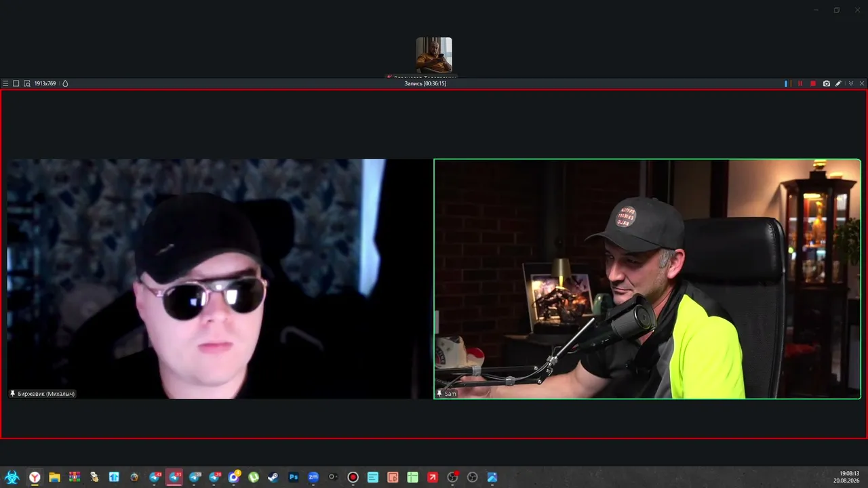The image size is (868, 488).
Task: Open the red record-circle app in taskbar
Action: (x=353, y=477)
